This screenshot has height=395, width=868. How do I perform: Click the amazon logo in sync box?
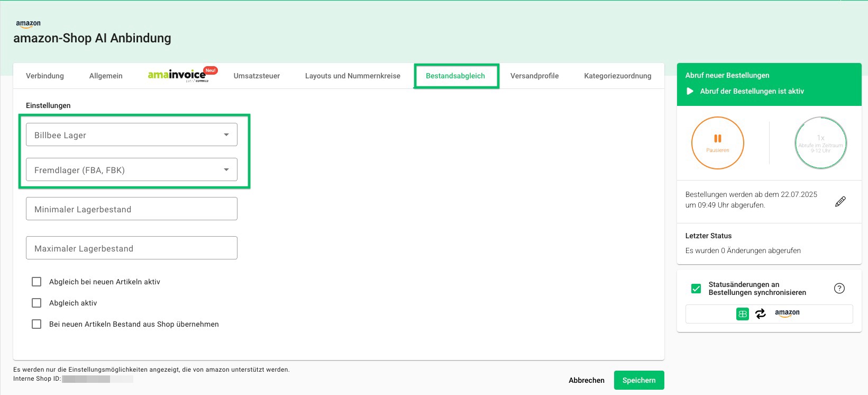click(x=787, y=313)
